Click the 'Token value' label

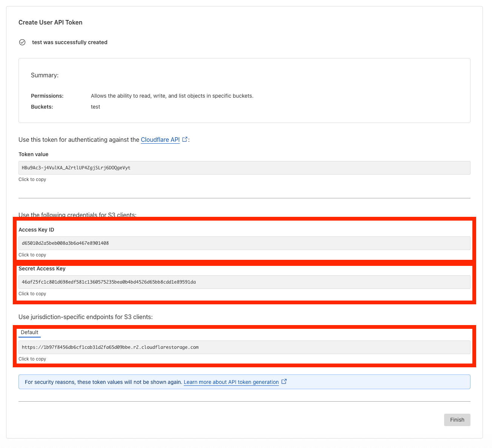[x=34, y=154]
